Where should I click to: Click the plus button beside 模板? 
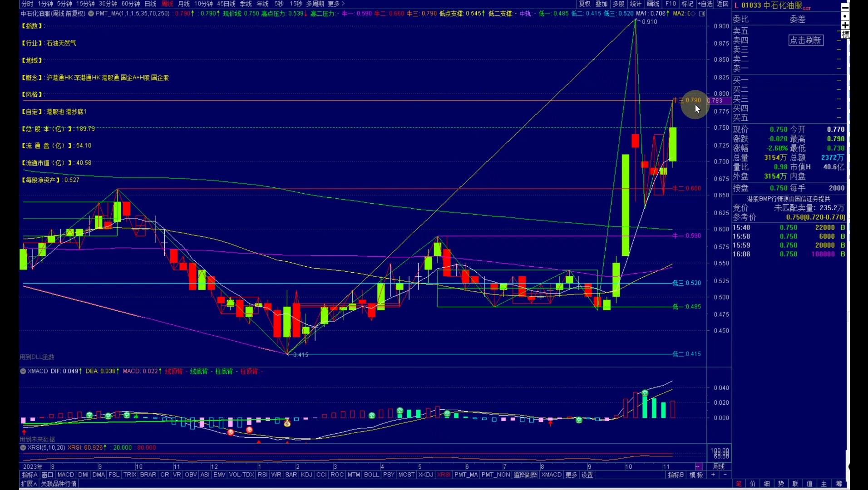coord(713,475)
